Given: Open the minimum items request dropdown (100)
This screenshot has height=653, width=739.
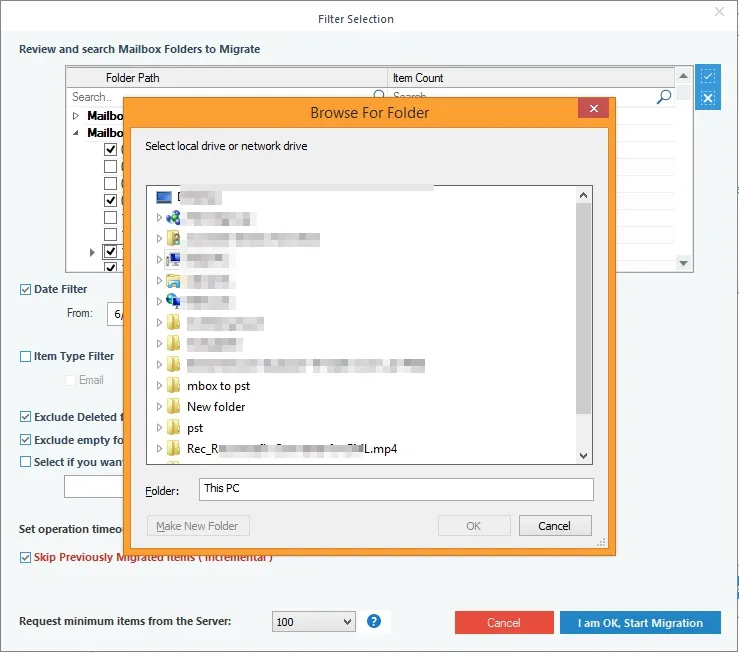Looking at the screenshot, I should 313,622.
